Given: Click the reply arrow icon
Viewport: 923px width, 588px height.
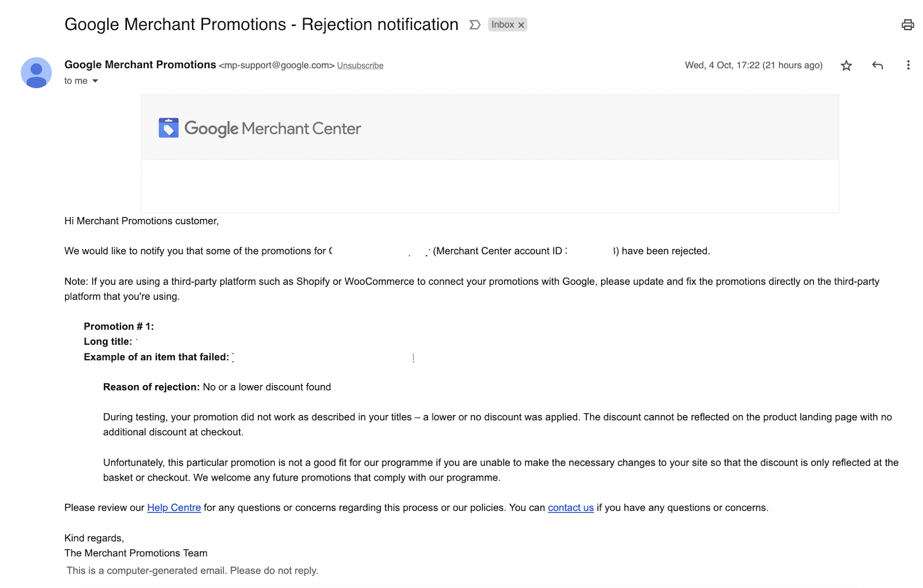Looking at the screenshot, I should pyautogui.click(x=877, y=66).
